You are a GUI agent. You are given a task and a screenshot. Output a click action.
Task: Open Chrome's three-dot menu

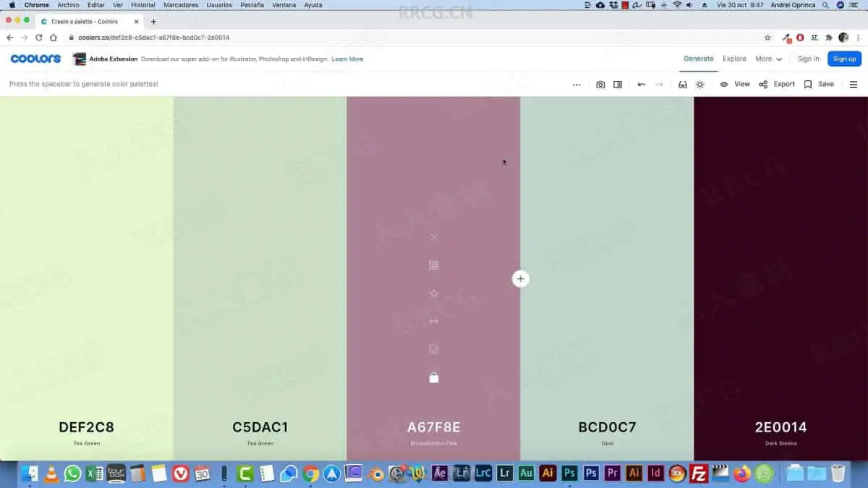[x=859, y=38]
